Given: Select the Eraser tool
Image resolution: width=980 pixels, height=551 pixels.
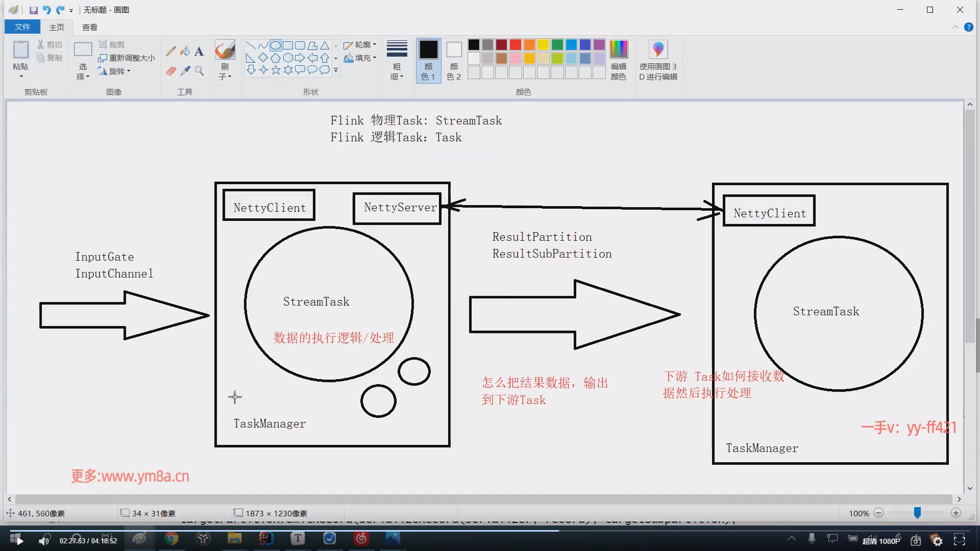Looking at the screenshot, I should (x=171, y=71).
